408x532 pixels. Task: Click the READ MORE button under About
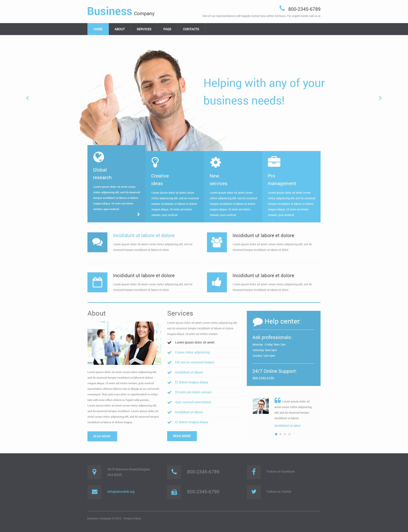coord(102,436)
